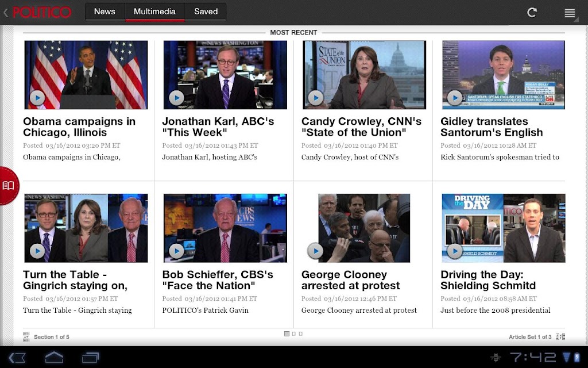The height and width of the screenshot is (368, 588).
Task: Open headline 'Obama campaigns in Chicago, Illinois'
Action: tap(79, 127)
